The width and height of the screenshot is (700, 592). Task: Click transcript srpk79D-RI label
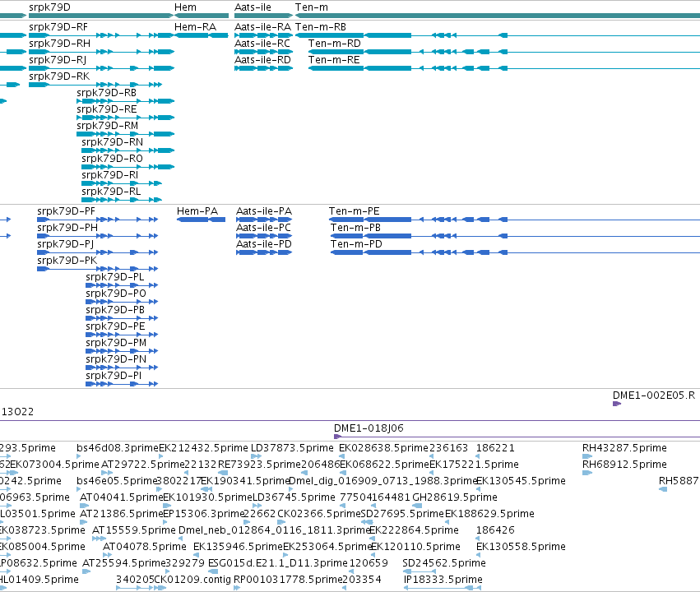(110, 175)
